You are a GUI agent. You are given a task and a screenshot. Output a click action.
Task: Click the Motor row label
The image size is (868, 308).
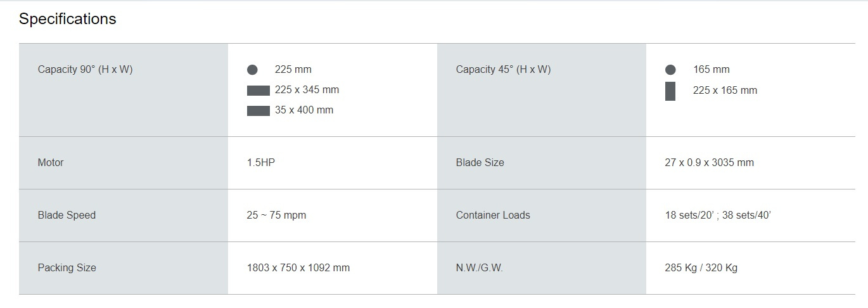coord(51,163)
